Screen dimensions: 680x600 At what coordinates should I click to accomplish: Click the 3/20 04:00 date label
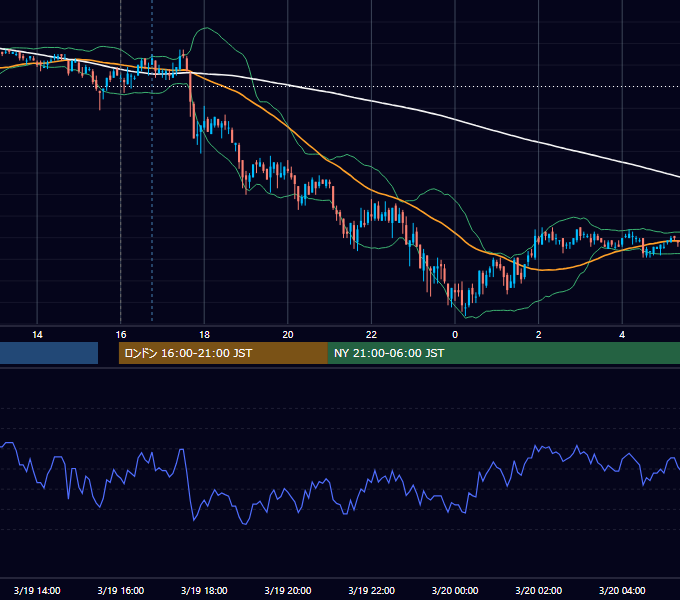point(622,590)
